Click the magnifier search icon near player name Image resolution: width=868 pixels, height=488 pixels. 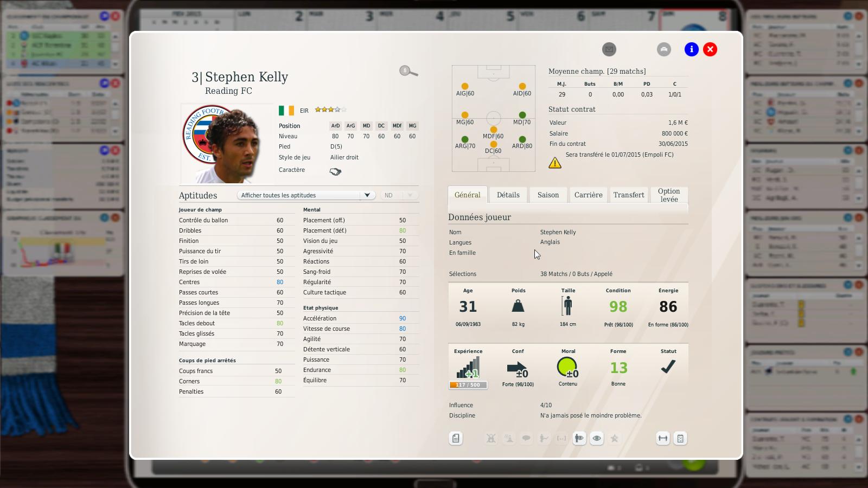409,71
